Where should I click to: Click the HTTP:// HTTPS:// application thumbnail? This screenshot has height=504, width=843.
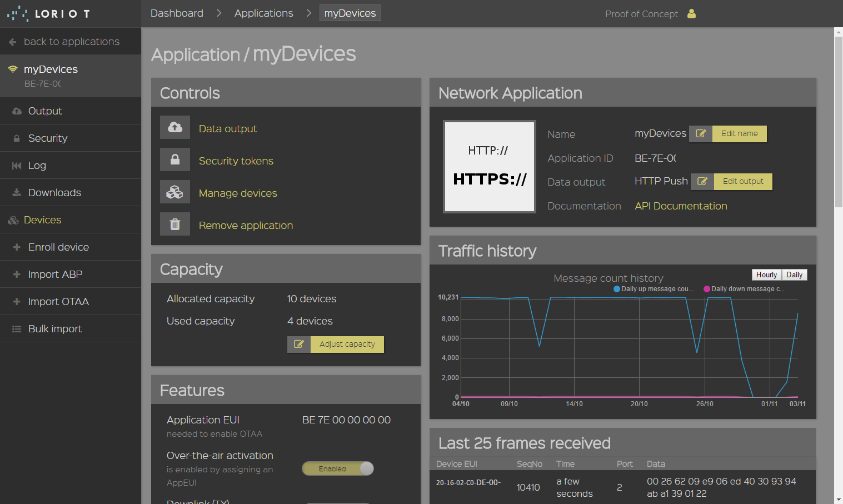[489, 166]
